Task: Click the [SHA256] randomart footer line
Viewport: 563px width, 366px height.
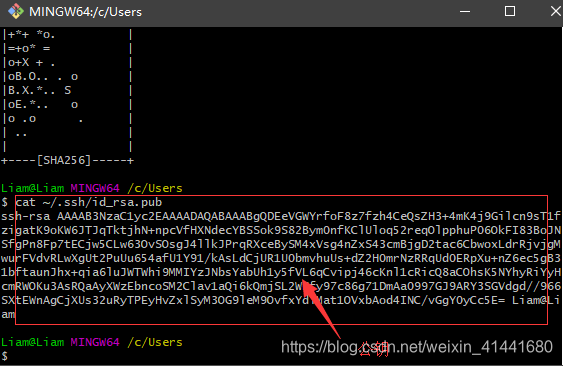Action: pyautogui.click(x=68, y=160)
